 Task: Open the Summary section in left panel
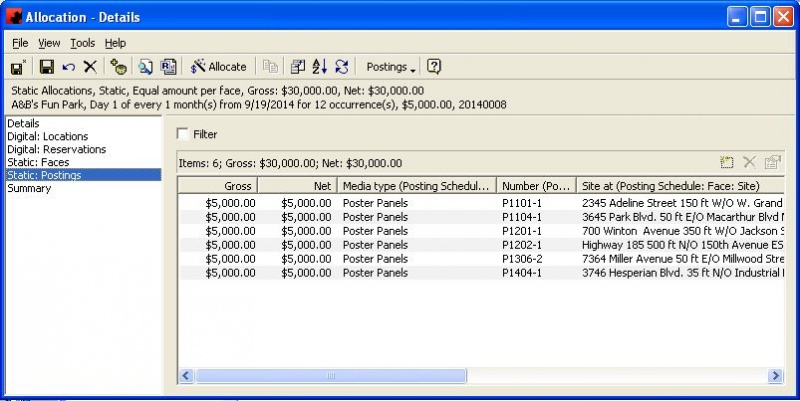pyautogui.click(x=30, y=188)
